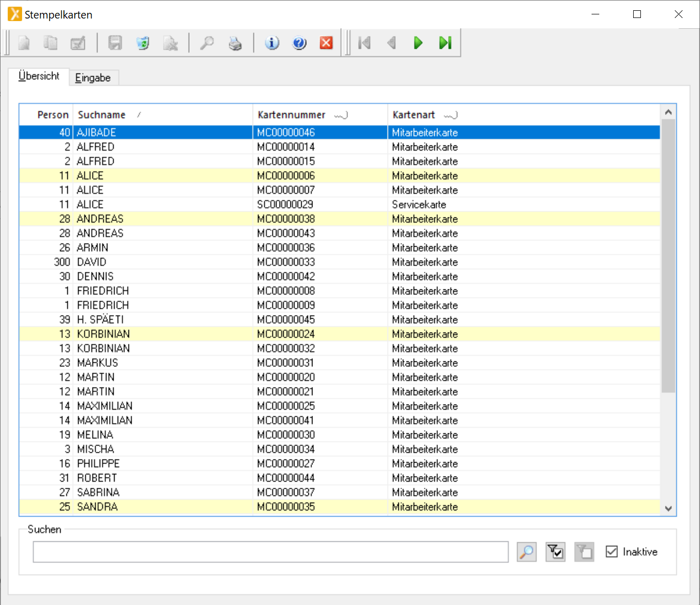
Task: Click the magnifier search button beside search field
Action: pyautogui.click(x=526, y=552)
